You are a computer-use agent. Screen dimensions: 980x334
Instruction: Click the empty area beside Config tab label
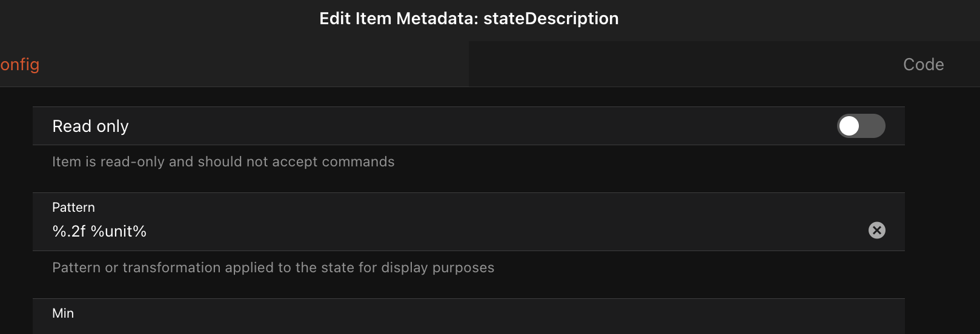click(x=254, y=64)
